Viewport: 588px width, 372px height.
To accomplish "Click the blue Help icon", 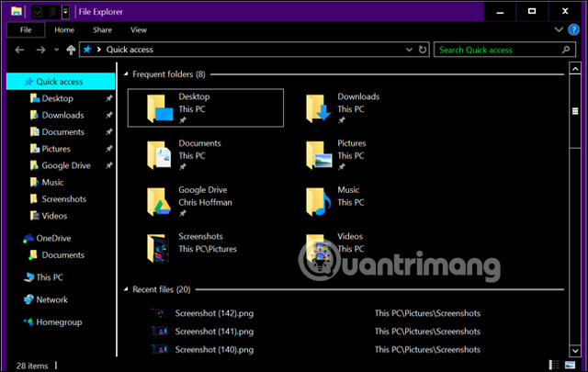I will pyautogui.click(x=573, y=29).
